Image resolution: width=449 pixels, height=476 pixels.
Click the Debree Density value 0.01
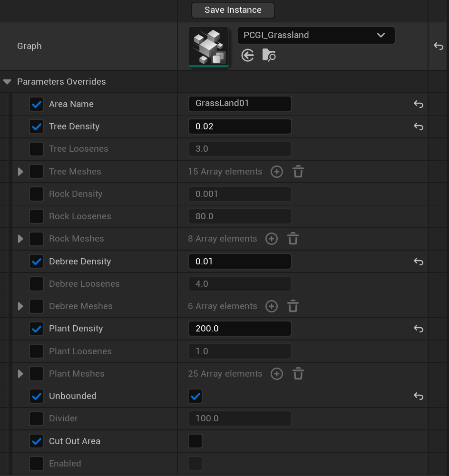(240, 262)
